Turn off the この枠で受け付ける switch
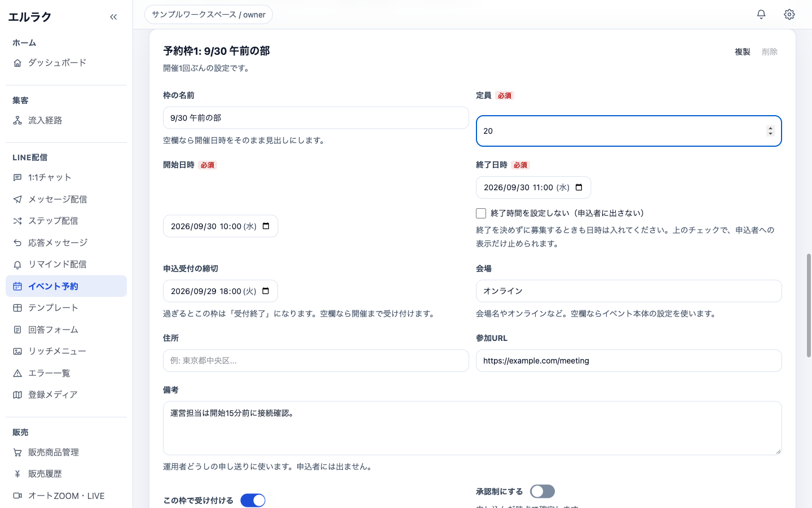Screen dimensions: 812x508 [x=253, y=501]
